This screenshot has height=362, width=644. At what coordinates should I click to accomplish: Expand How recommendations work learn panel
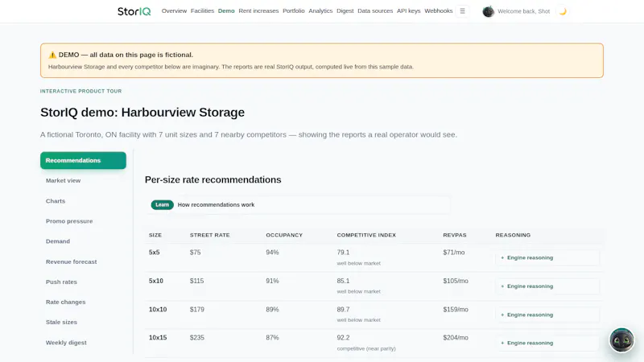(298, 205)
